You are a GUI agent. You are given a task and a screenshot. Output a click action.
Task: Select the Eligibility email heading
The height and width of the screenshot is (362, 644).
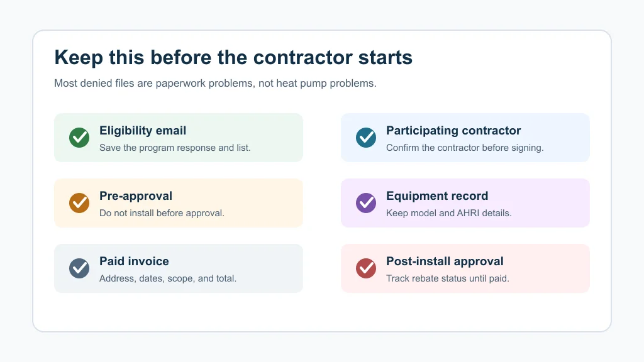coord(143,131)
